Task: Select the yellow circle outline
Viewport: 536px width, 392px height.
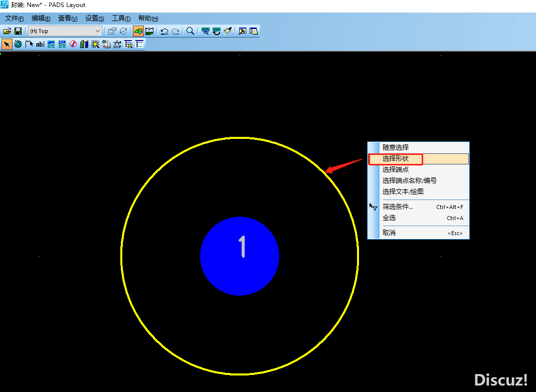Action: [240, 138]
